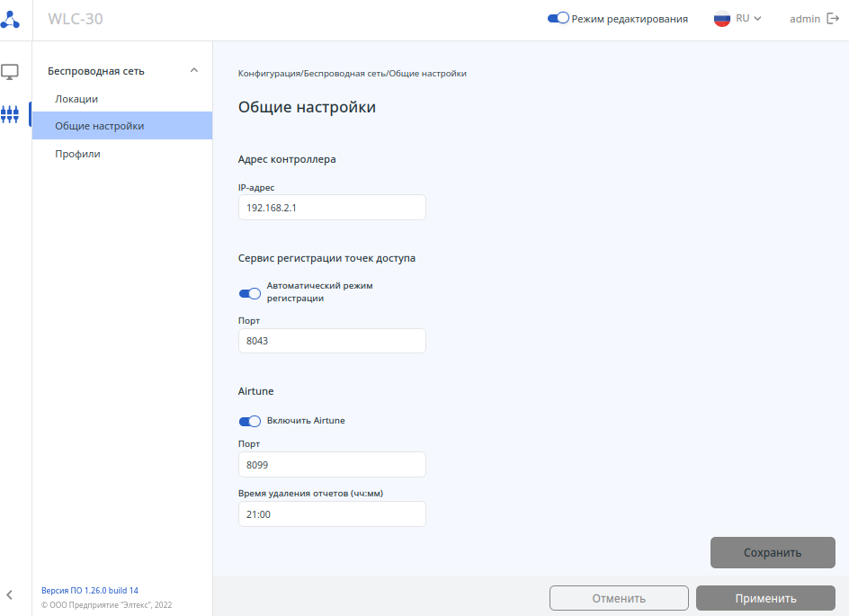Screen dimensions: 849x616
Task: Select Общие настройки in the sidebar
Action: click(x=122, y=126)
